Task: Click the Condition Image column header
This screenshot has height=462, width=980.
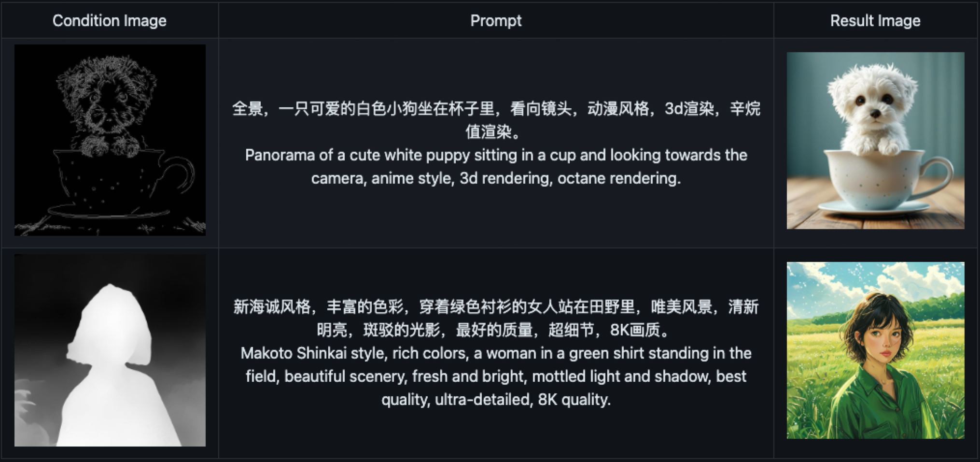Action: click(110, 21)
